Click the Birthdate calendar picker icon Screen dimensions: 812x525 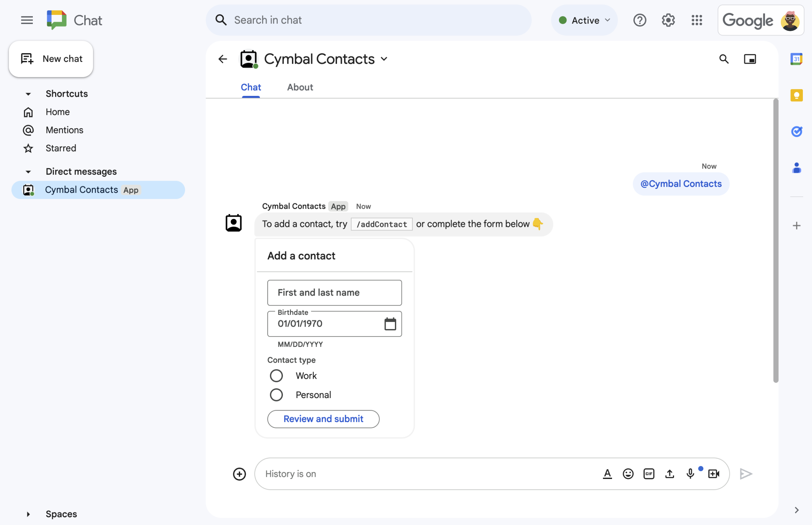(x=390, y=324)
